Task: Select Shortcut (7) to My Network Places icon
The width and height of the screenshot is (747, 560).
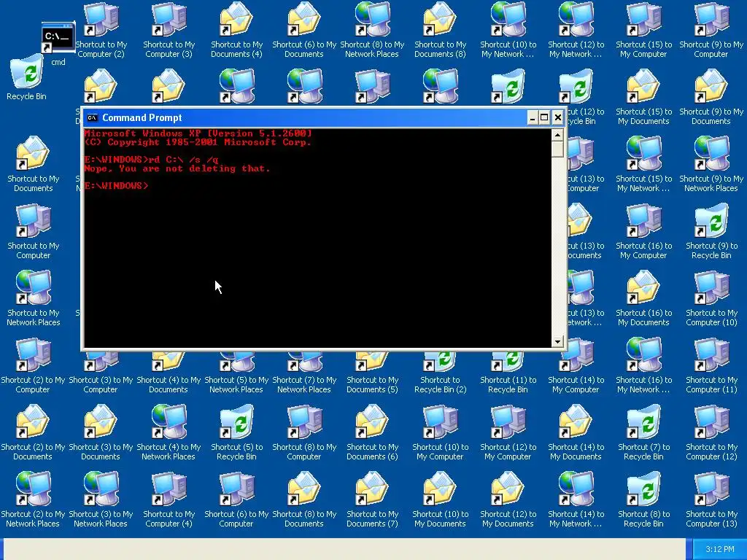Action: pos(304,363)
